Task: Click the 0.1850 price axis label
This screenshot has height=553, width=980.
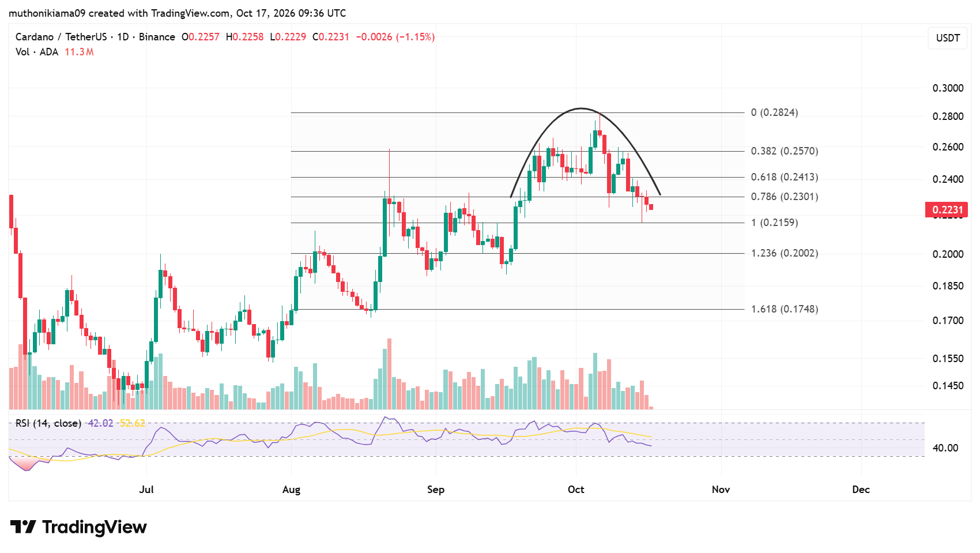Action: point(948,286)
